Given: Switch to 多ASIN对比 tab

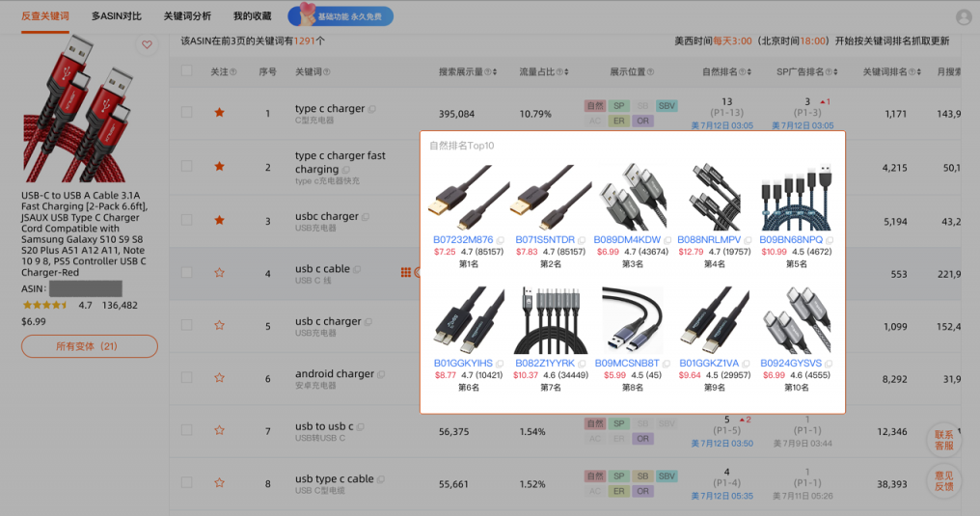Looking at the screenshot, I should click(x=117, y=16).
